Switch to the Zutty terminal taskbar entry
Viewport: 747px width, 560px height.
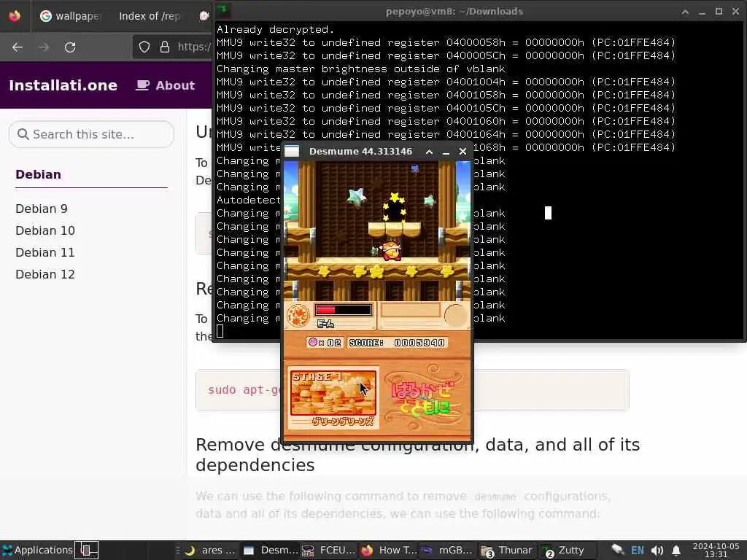[565, 550]
